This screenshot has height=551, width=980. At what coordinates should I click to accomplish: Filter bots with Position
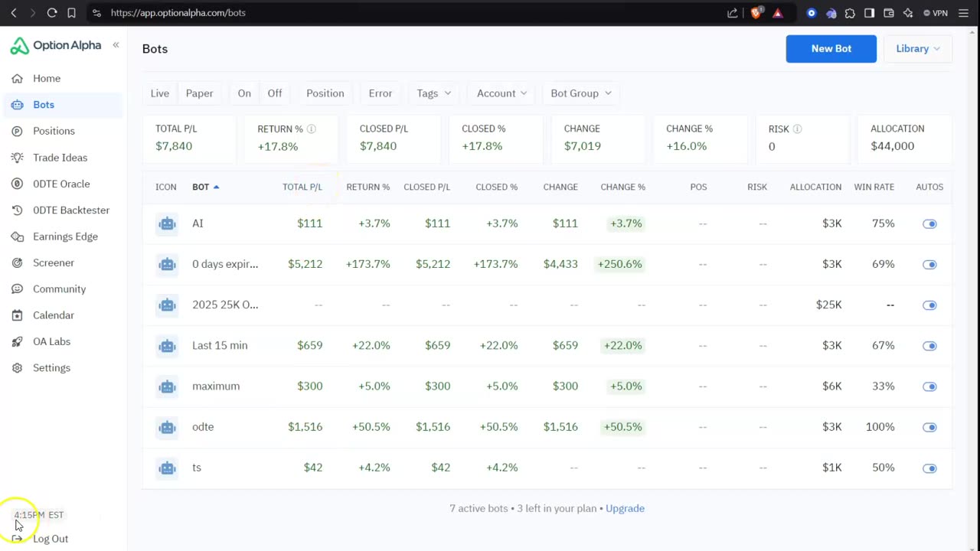(x=325, y=93)
